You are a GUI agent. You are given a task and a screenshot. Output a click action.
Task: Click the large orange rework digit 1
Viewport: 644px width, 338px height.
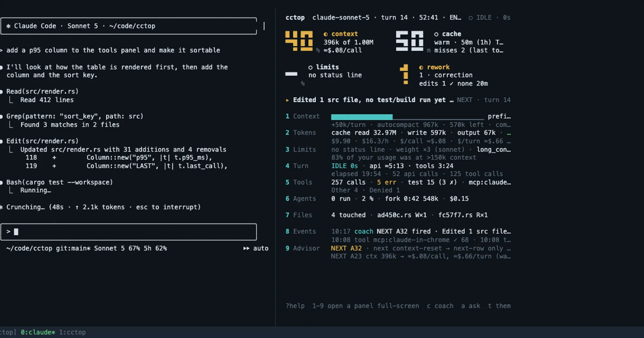(x=404, y=74)
